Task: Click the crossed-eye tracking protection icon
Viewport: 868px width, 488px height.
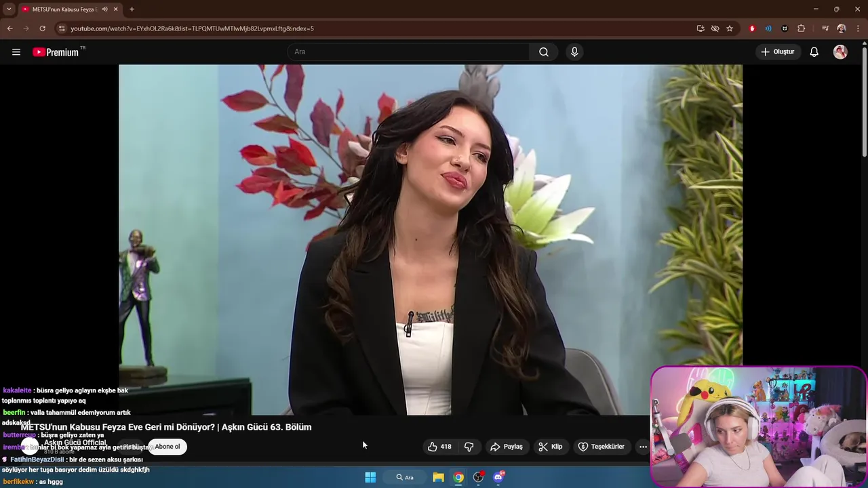Action: click(715, 28)
